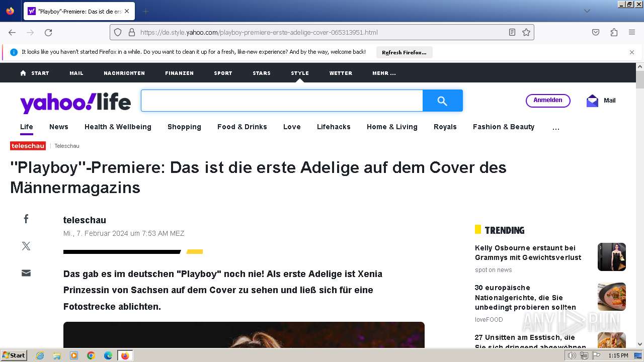Dismiss the Refresh Firefox notification bar

632,52
